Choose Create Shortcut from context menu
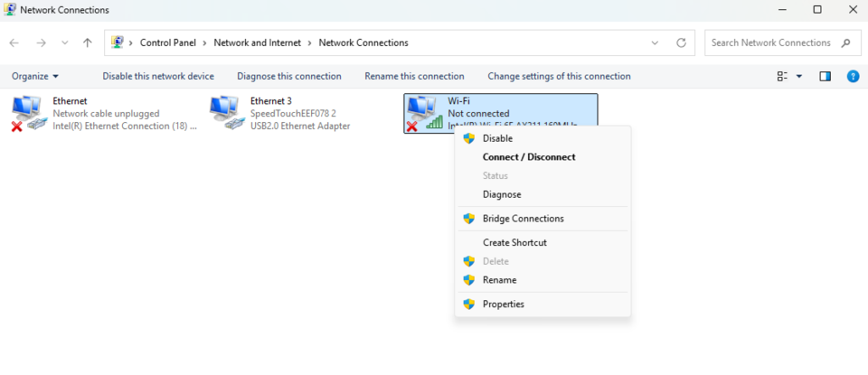868x375 pixels. [542, 243]
